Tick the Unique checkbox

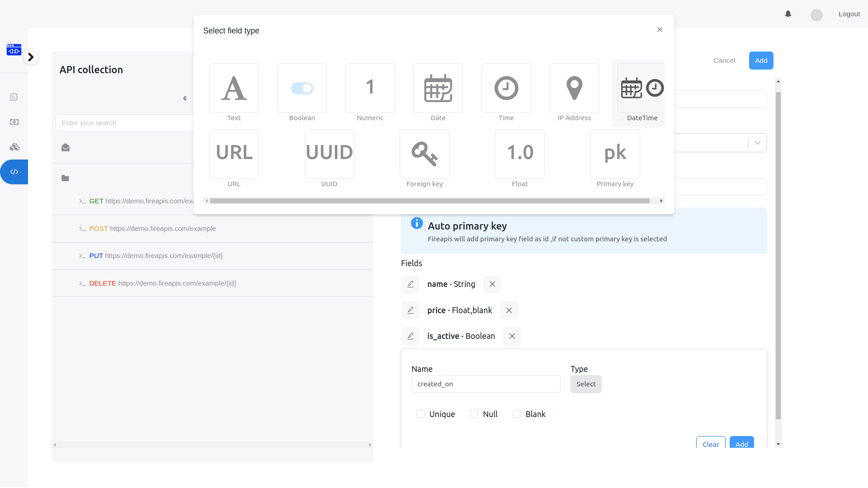[420, 414]
